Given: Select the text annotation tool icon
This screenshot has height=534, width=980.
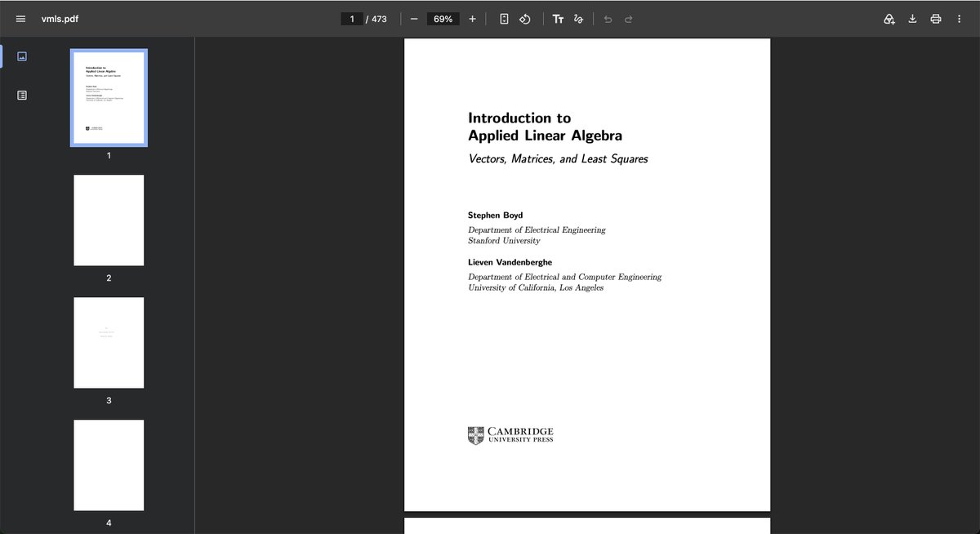Looking at the screenshot, I should click(x=558, y=19).
